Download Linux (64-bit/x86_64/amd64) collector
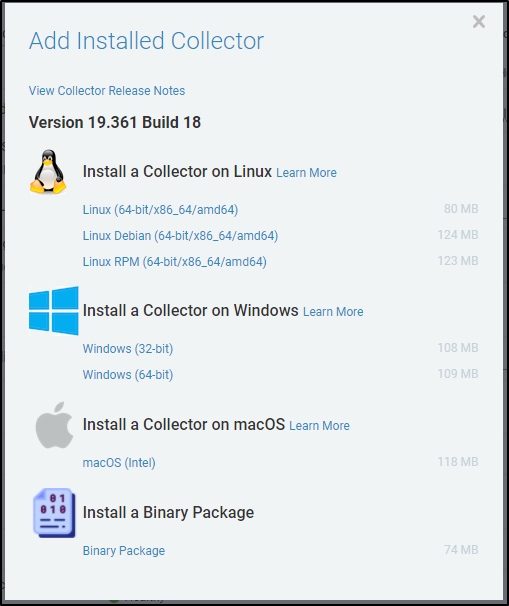 coord(160,210)
